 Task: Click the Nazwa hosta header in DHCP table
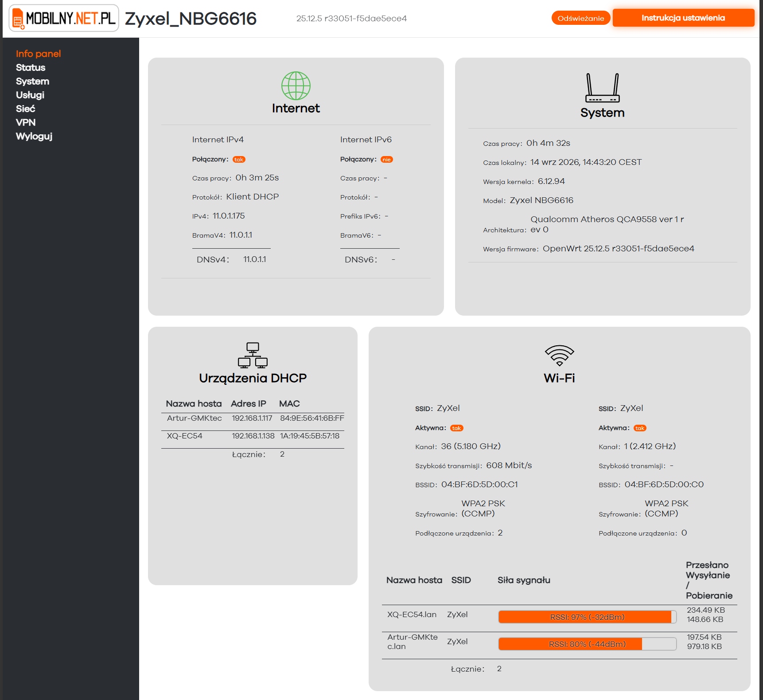pos(194,404)
